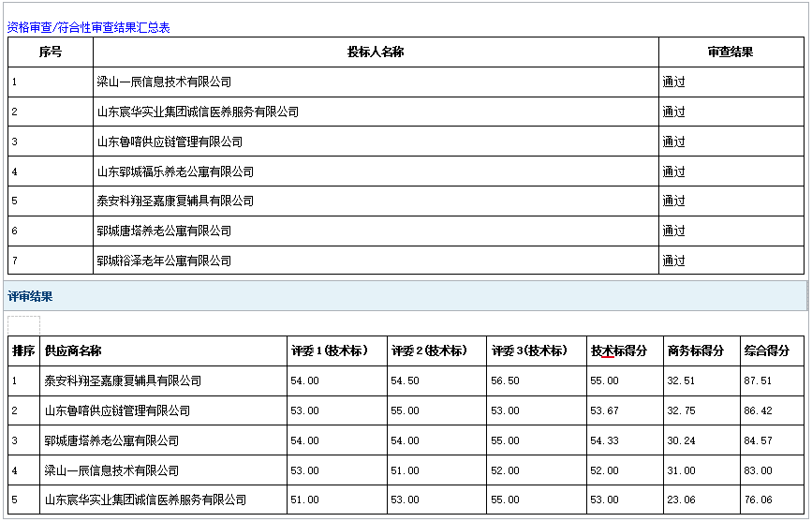This screenshot has width=812, height=522.
Task: Click the 评委3(技术标) column header
Action: (529, 350)
